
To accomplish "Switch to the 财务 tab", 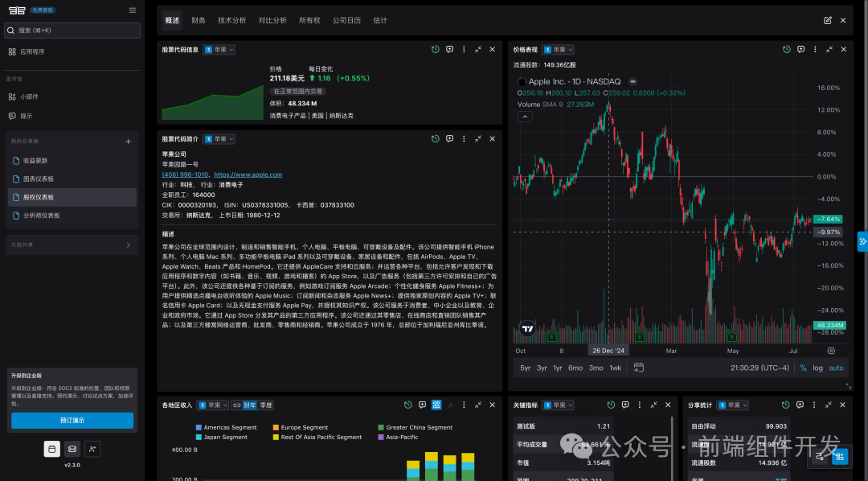I will point(199,20).
